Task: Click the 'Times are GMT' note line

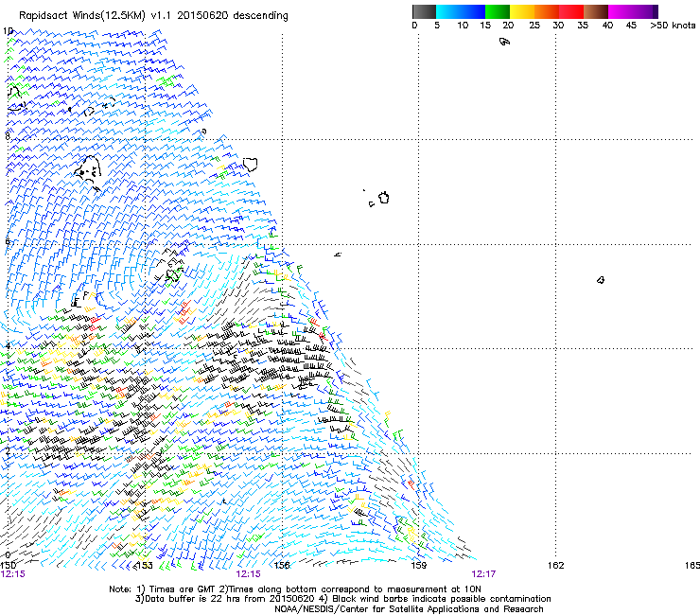Action: 295,589
